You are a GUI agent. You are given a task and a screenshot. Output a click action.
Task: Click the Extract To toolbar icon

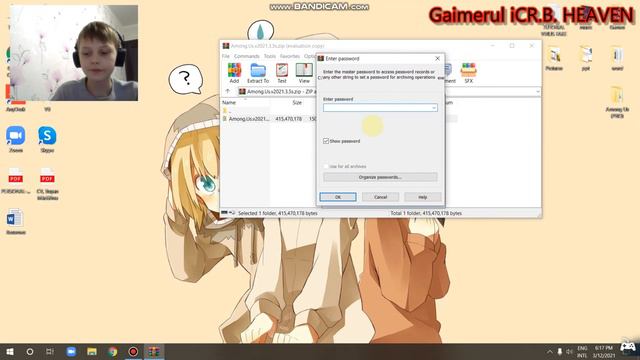(x=258, y=73)
